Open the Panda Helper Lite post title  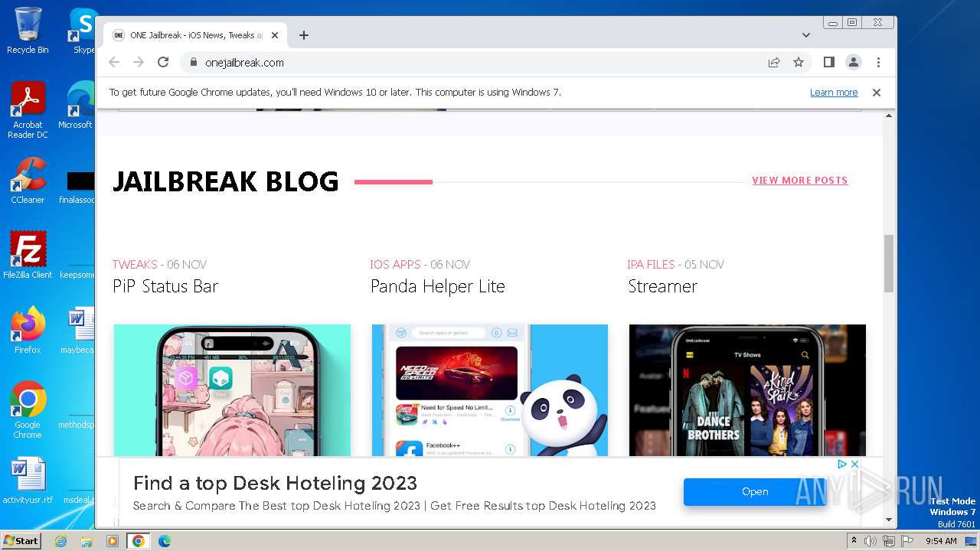coord(438,286)
